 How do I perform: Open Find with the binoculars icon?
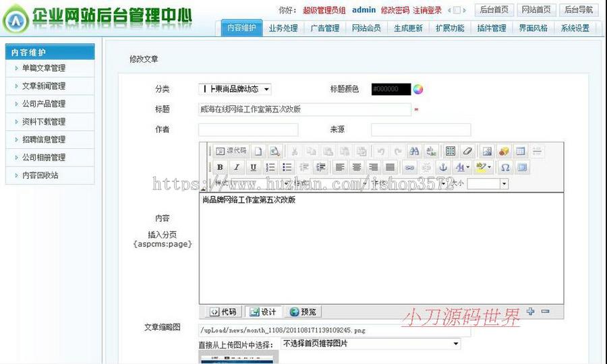pos(415,151)
